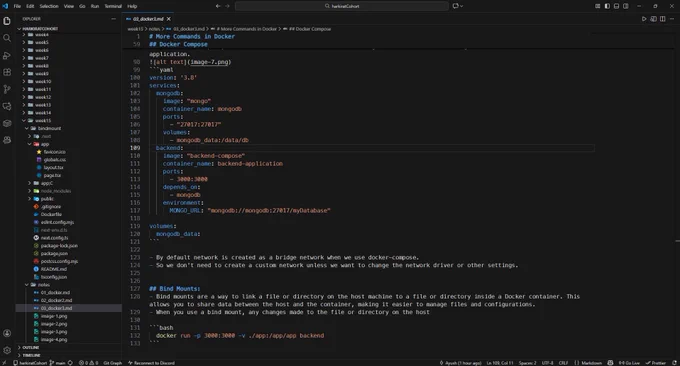Click the harkiratCohort command center search box
The width and height of the screenshot is (680, 366).
click(342, 6)
